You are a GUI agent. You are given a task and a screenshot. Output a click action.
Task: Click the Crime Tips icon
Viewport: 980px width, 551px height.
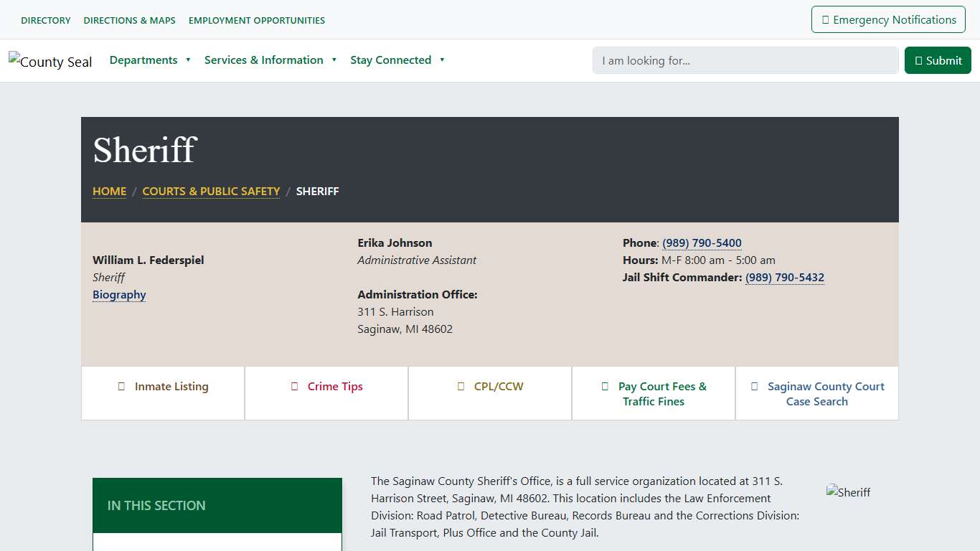(x=295, y=387)
